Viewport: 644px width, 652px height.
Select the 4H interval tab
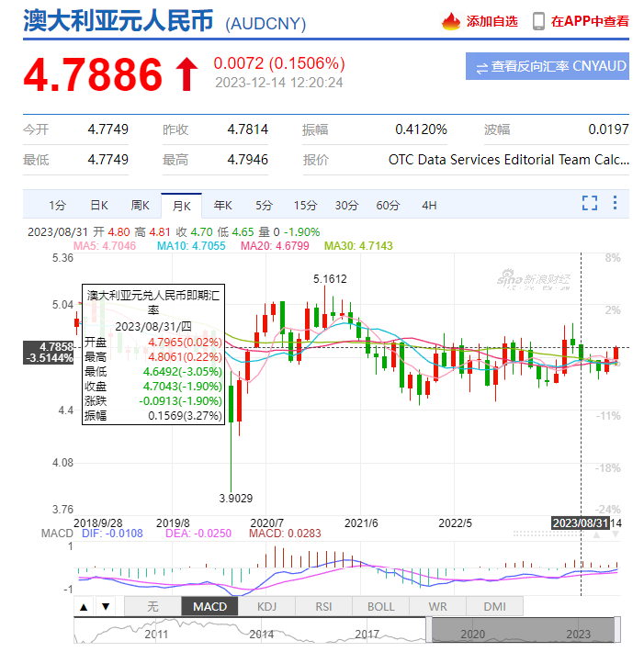(x=429, y=205)
